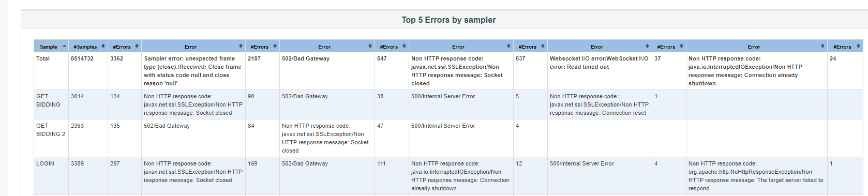
Task: Select 'Connection reset' SSLException error cell
Action: tap(599, 104)
